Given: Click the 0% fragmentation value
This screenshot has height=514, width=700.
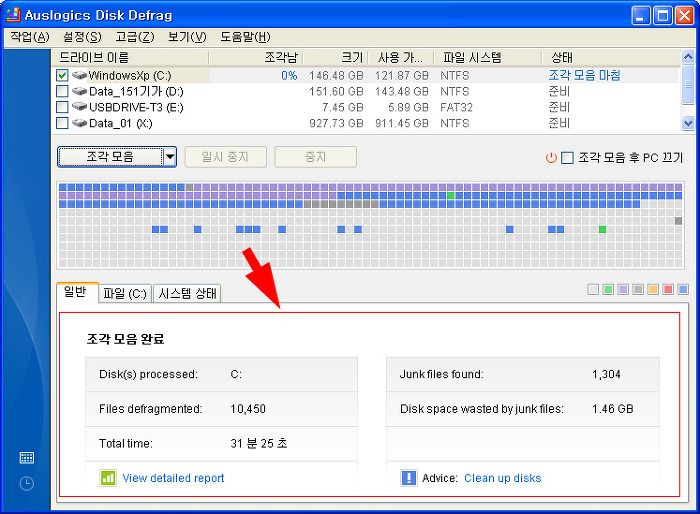Looking at the screenshot, I should pos(289,75).
